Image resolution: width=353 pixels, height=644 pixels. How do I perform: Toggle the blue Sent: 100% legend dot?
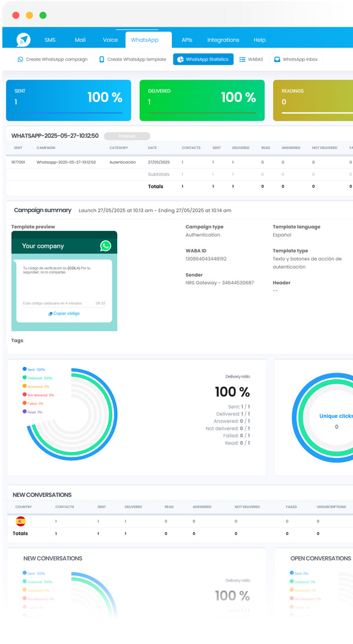pyautogui.click(x=25, y=369)
